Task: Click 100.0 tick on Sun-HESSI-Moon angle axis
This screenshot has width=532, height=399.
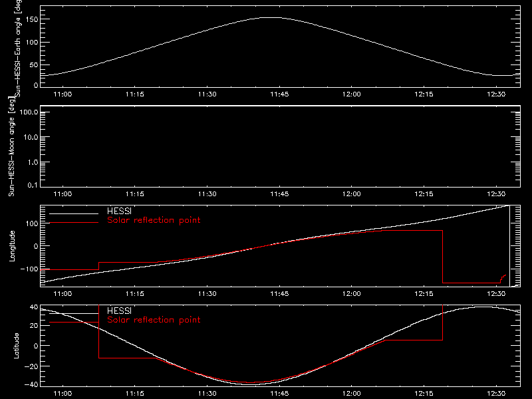Action: coord(29,112)
